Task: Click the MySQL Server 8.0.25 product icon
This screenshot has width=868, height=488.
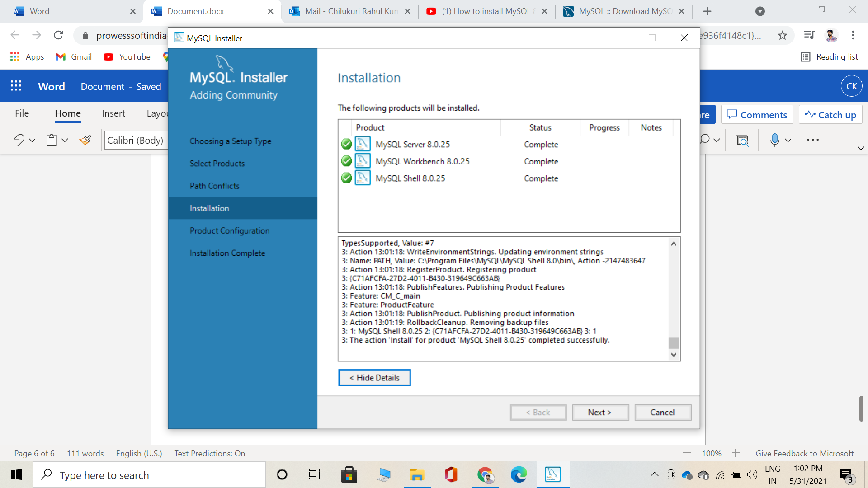Action: point(363,144)
